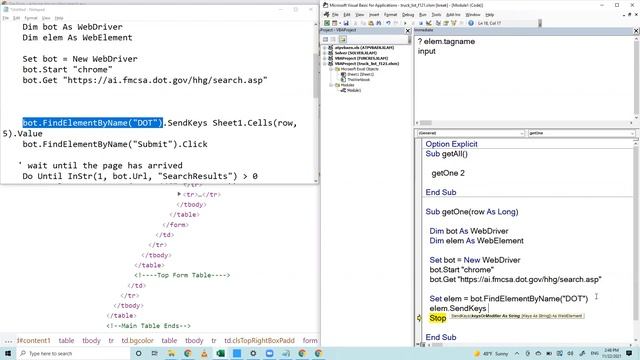The width and height of the screenshot is (640, 360).
Task: Open the Tools menu in VBA editor
Action: coord(436,15)
